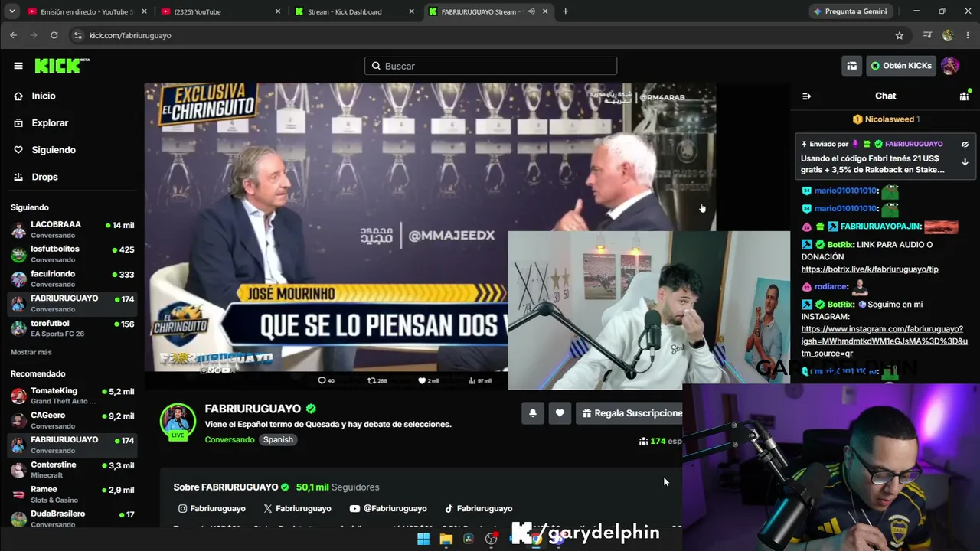
Task: Open the drops inventory icon beside Obtén KICKs
Action: (x=851, y=66)
